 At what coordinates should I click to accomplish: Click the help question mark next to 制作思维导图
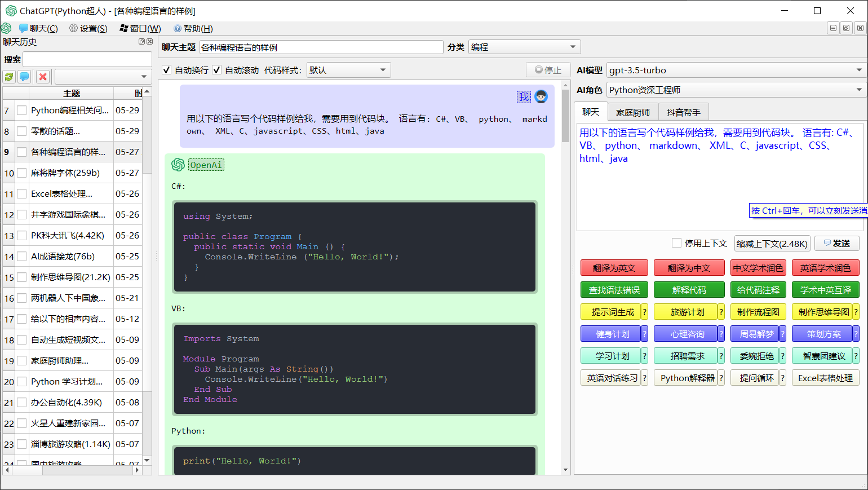click(x=856, y=312)
